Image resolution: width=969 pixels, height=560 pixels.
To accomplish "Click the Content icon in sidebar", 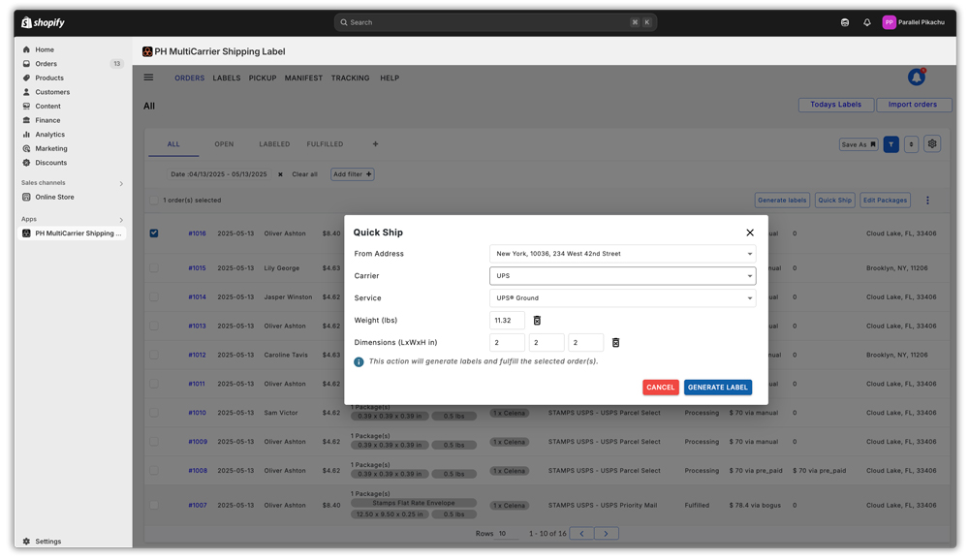I will pyautogui.click(x=26, y=107).
